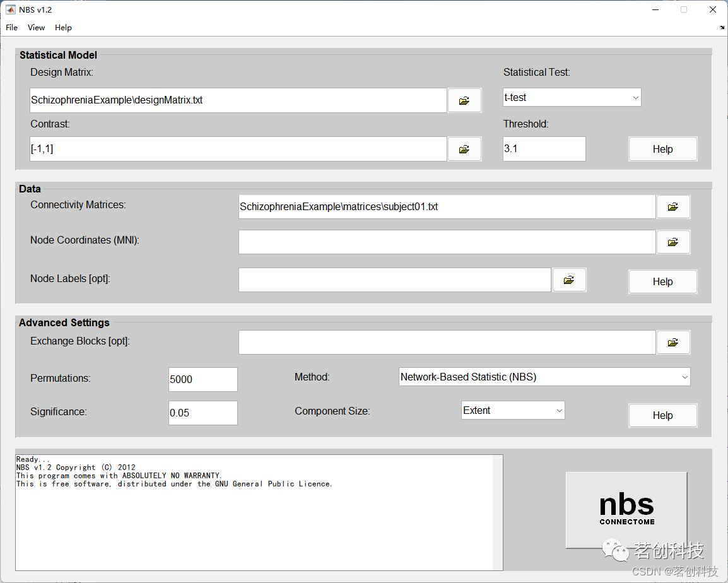Browse for Connectivity Matrices file
The height and width of the screenshot is (583, 728).
(673, 206)
